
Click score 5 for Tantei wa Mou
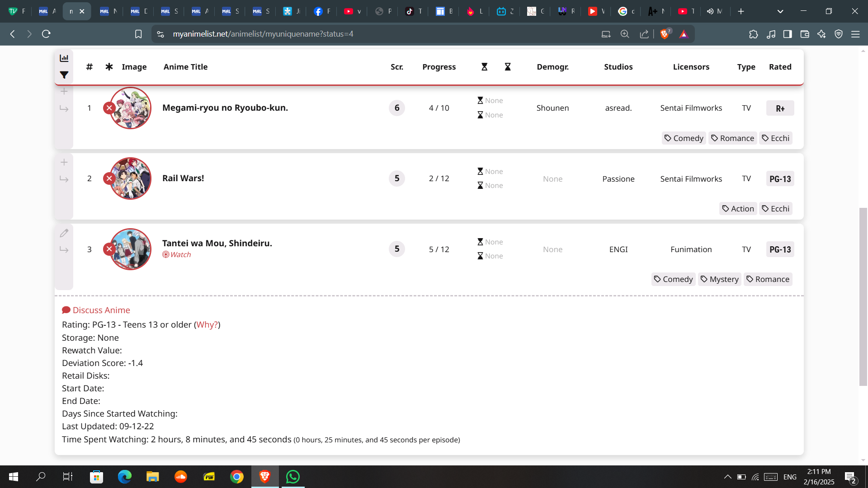coord(397,249)
